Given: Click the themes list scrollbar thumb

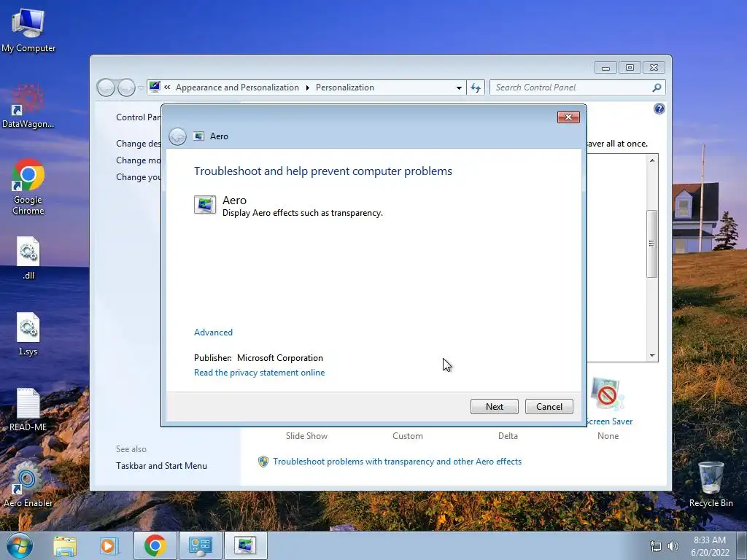Looking at the screenshot, I should [x=652, y=244].
